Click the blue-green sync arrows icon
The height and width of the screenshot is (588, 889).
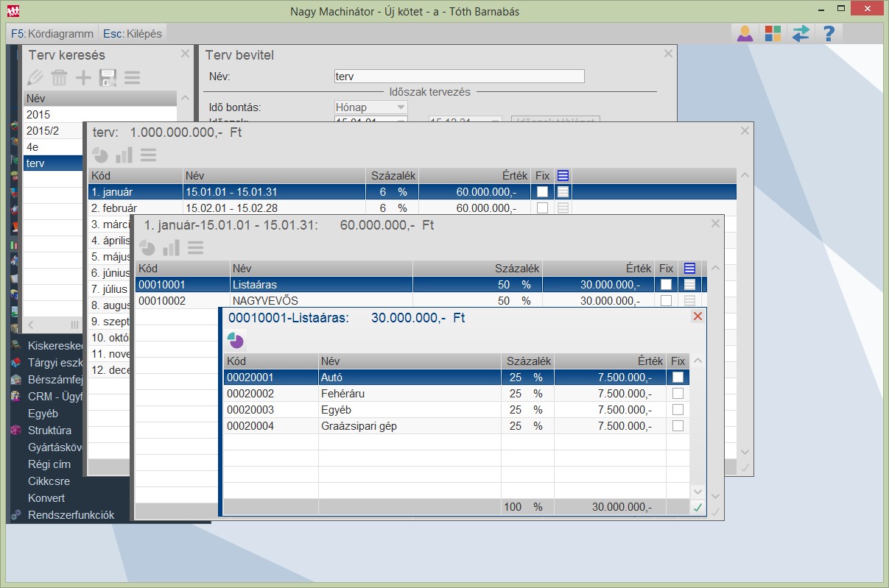(801, 34)
